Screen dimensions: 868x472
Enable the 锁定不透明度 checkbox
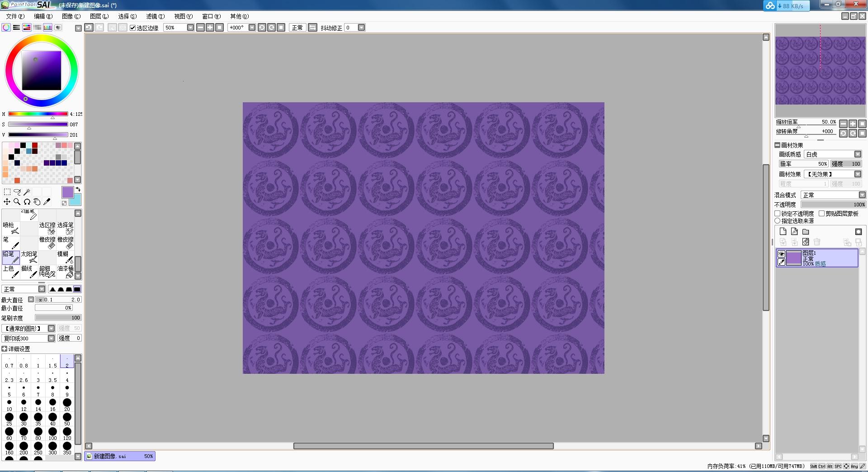click(778, 214)
